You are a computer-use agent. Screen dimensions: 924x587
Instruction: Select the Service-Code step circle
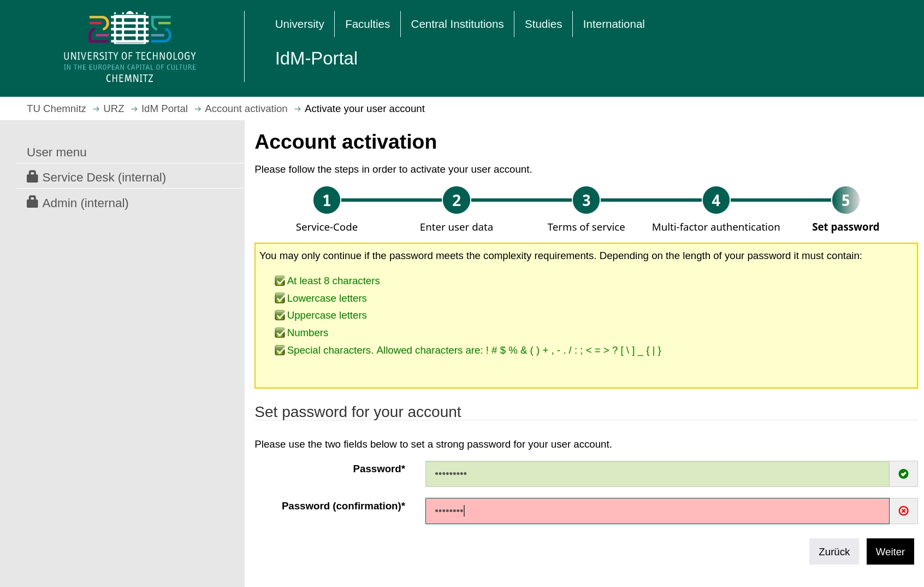click(326, 199)
